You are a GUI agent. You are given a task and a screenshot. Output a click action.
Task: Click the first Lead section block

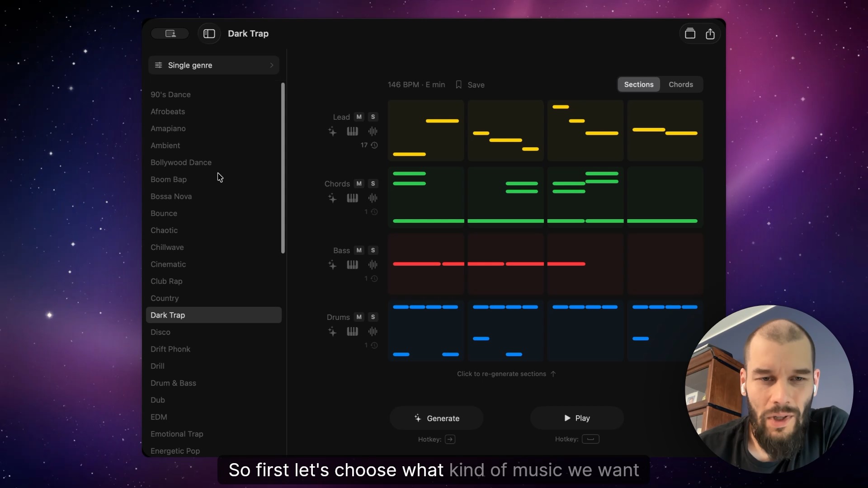pyautogui.click(x=426, y=131)
